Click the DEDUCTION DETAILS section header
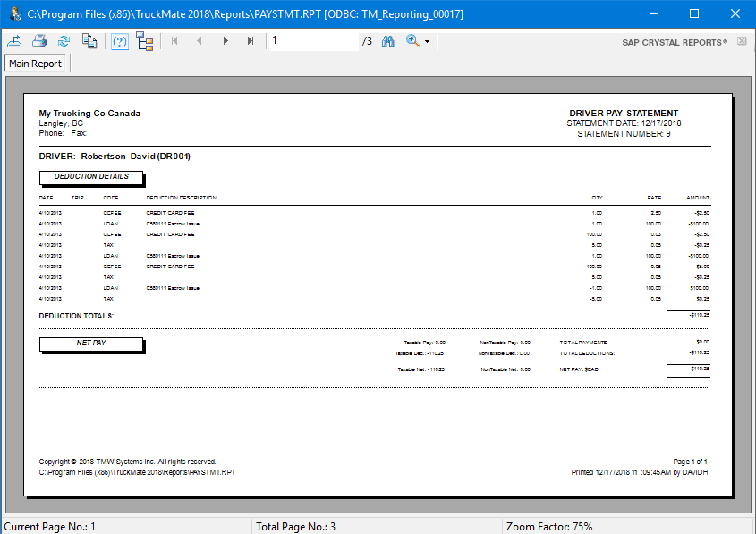This screenshot has height=534, width=756. (90, 177)
